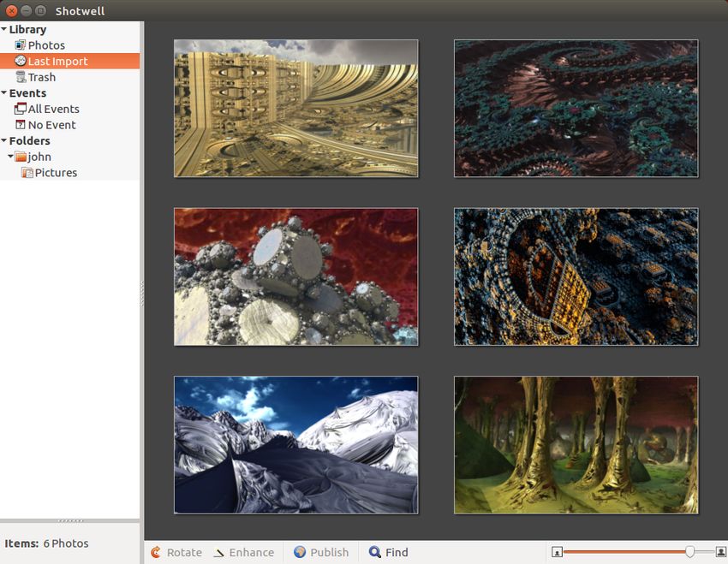The width and height of the screenshot is (728, 564).
Task: Select the blue and orange fractal thumbnail
Action: click(x=576, y=277)
